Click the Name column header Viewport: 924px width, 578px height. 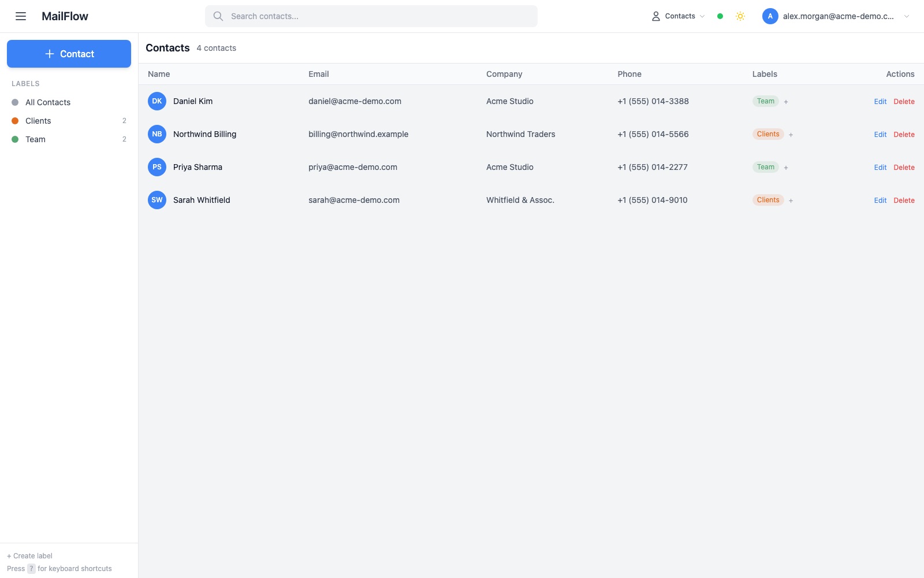(x=159, y=74)
